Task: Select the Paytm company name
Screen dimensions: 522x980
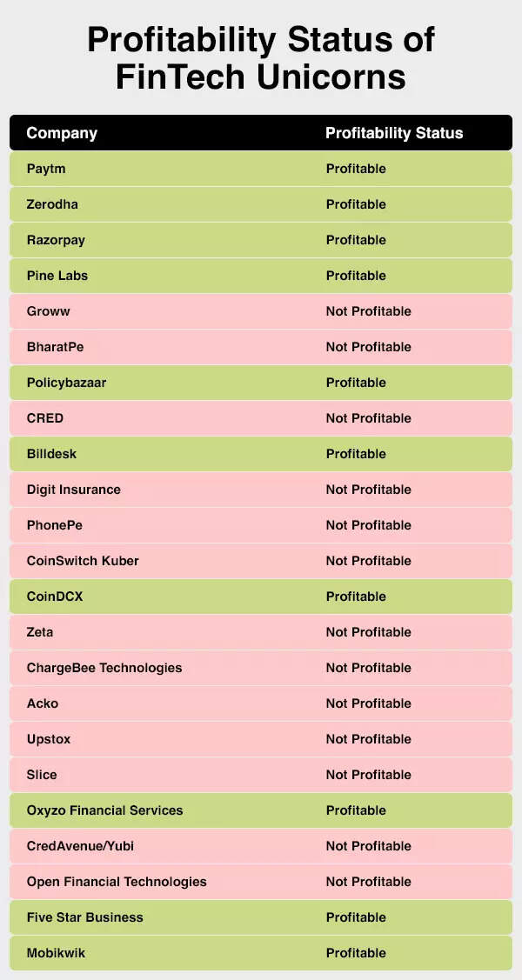Action: [46, 169]
